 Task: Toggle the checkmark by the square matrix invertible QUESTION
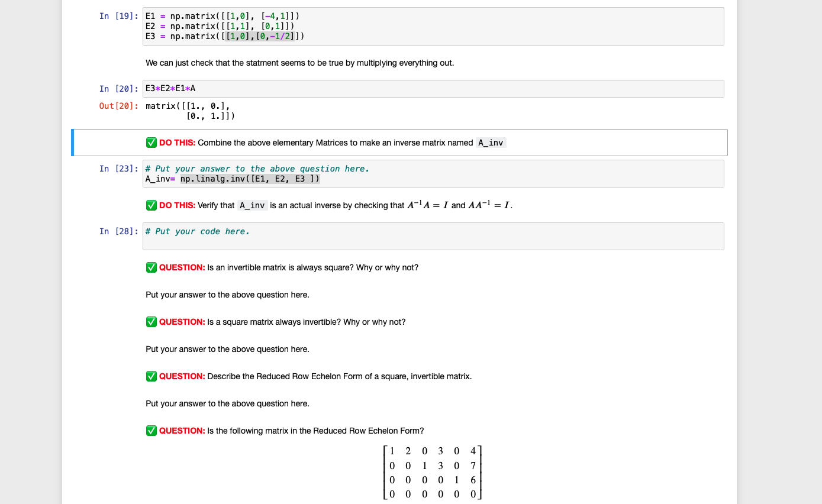coord(151,322)
